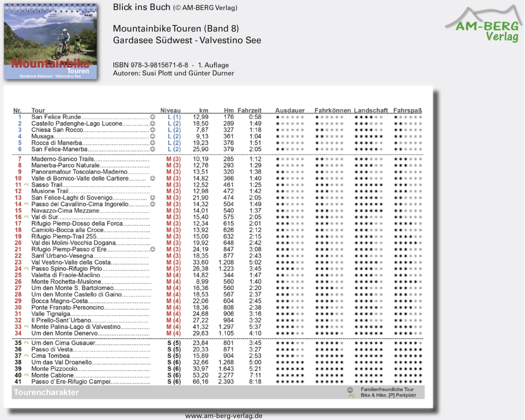
Task: Click the Landschaft star rating for Musaga
Action: pos(369,136)
